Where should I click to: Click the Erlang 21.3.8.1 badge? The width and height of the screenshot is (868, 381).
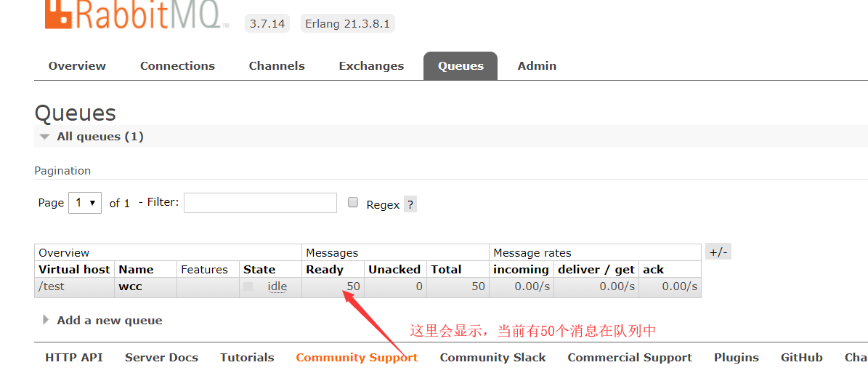coord(348,24)
